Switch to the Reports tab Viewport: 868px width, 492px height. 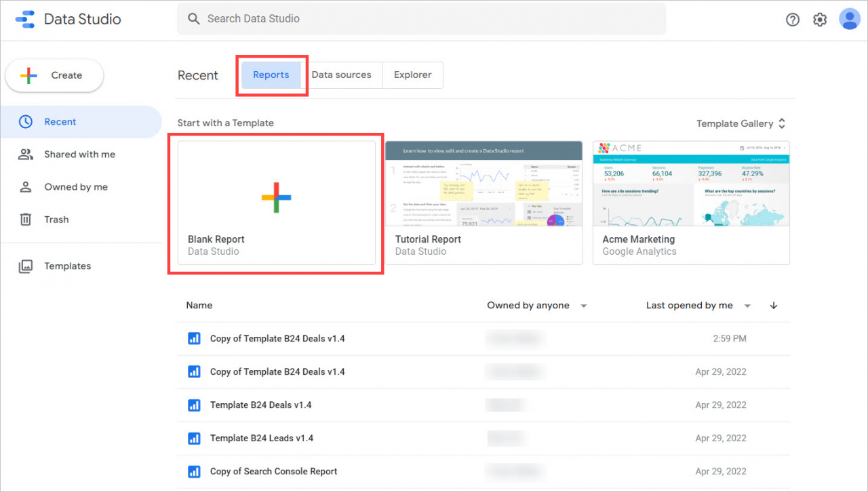click(271, 75)
